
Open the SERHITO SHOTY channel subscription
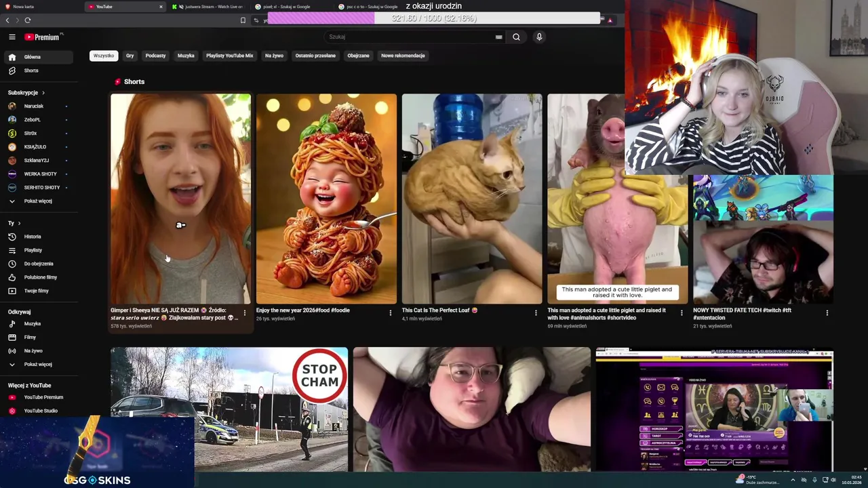(38, 188)
